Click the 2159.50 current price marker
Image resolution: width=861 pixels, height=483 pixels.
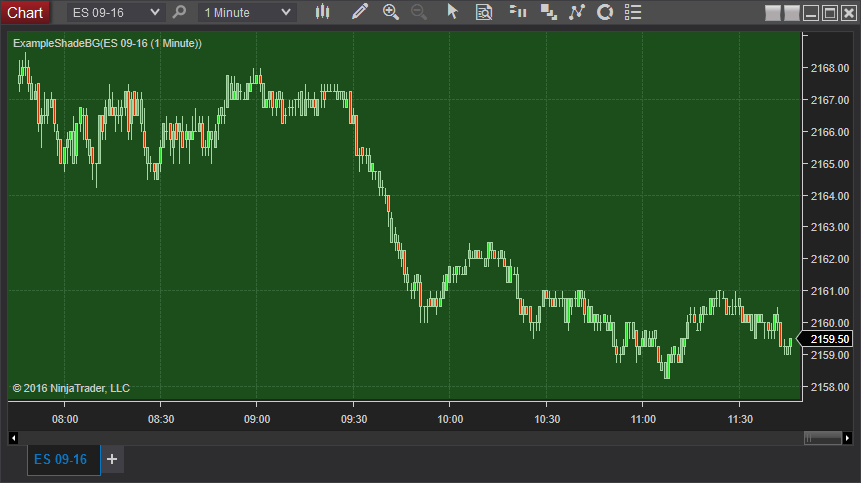[826, 339]
